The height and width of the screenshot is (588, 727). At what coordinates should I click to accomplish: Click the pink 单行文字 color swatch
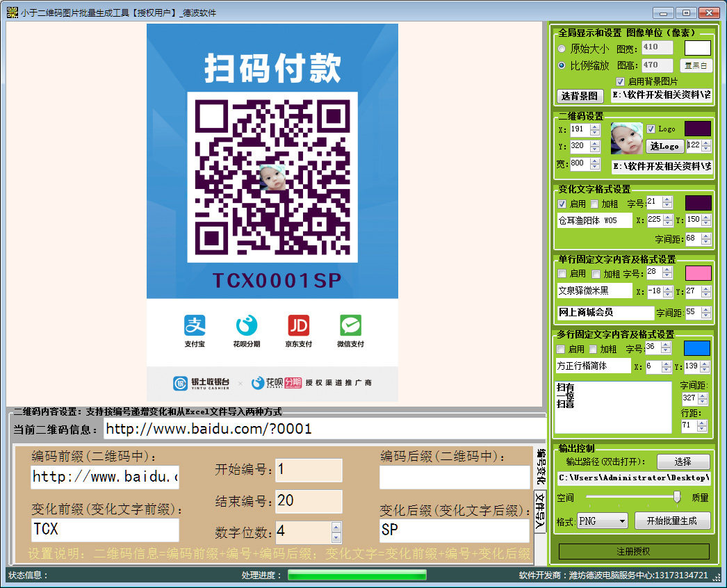click(x=699, y=273)
